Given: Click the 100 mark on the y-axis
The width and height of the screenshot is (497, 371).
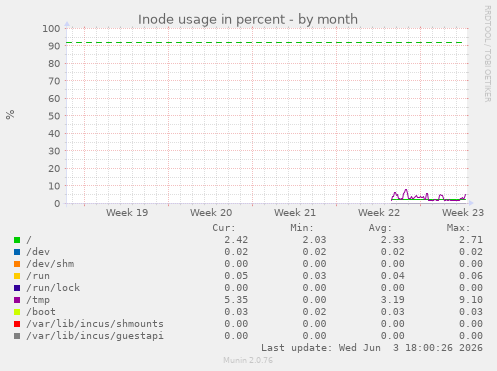Looking at the screenshot, I should [x=51, y=29].
